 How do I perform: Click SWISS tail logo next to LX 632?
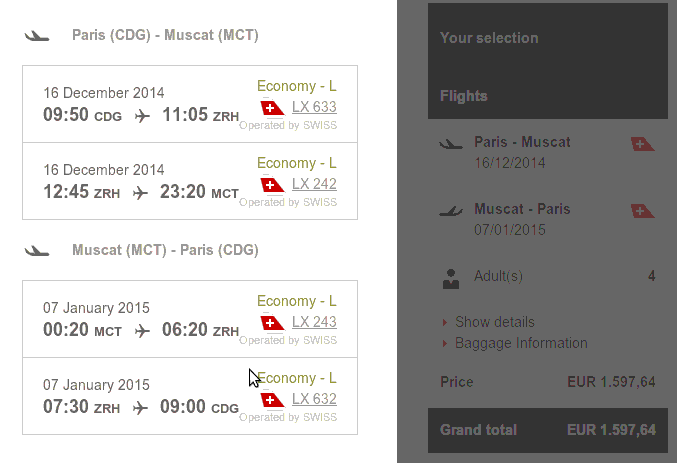tap(272, 400)
